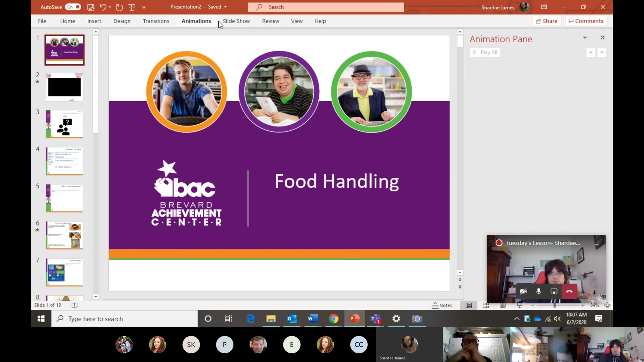Select slide 3 thumbnail
Image resolution: width=644 pixels, height=362 pixels.
click(64, 124)
